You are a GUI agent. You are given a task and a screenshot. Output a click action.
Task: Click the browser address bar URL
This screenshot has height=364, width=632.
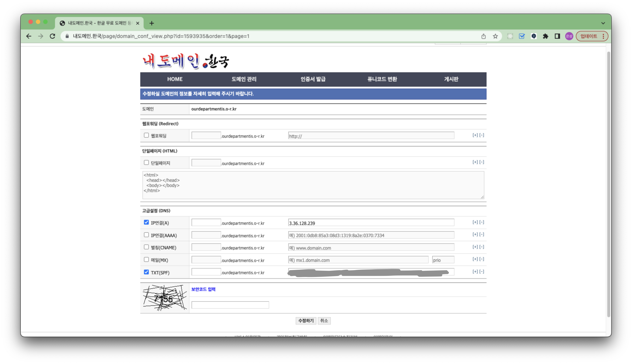point(161,36)
